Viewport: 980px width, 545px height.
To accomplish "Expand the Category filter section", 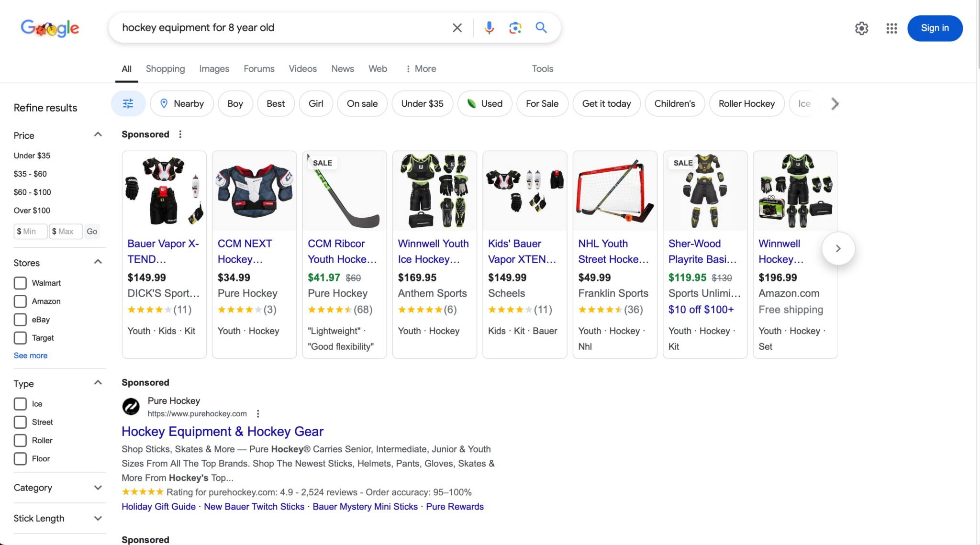I will pyautogui.click(x=98, y=488).
